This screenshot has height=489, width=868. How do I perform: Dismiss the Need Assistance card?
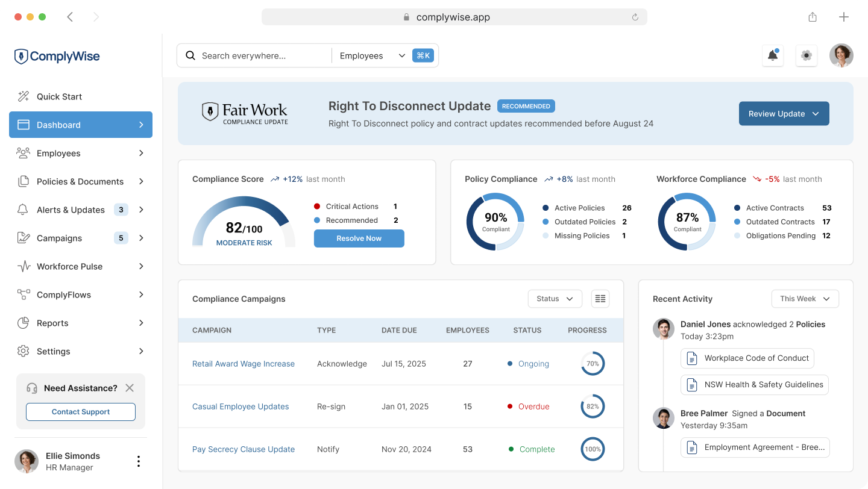point(130,388)
